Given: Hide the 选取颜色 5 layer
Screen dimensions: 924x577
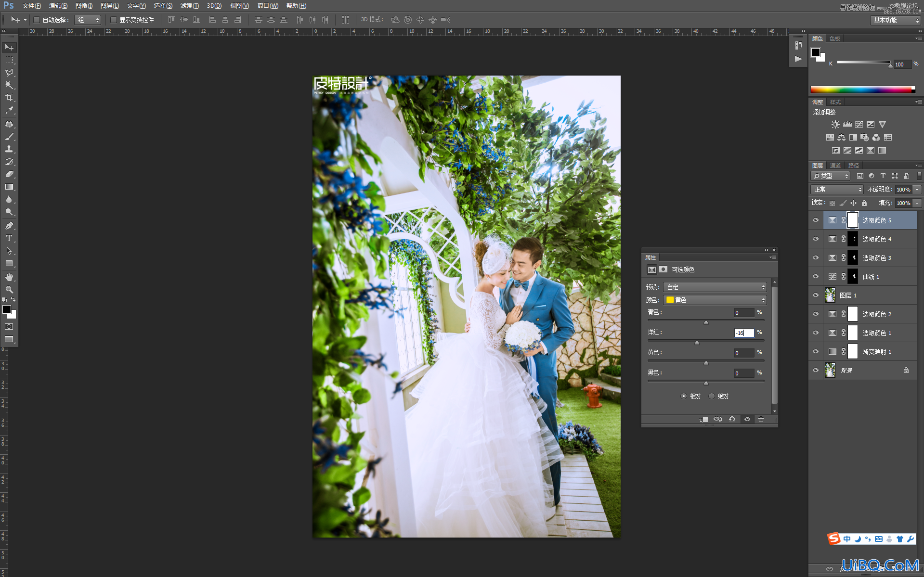Looking at the screenshot, I should 816,220.
